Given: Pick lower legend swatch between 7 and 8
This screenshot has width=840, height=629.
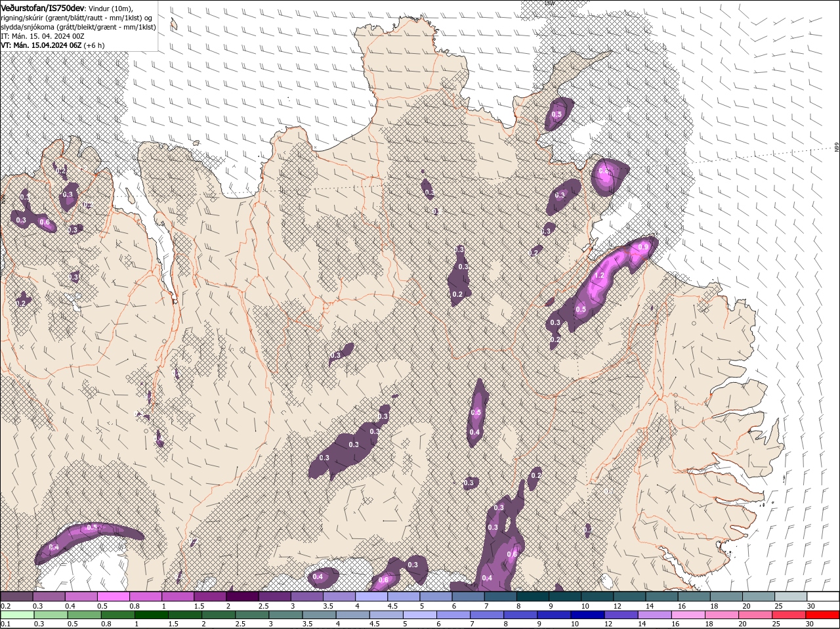Looking at the screenshot, I should click(487, 615).
